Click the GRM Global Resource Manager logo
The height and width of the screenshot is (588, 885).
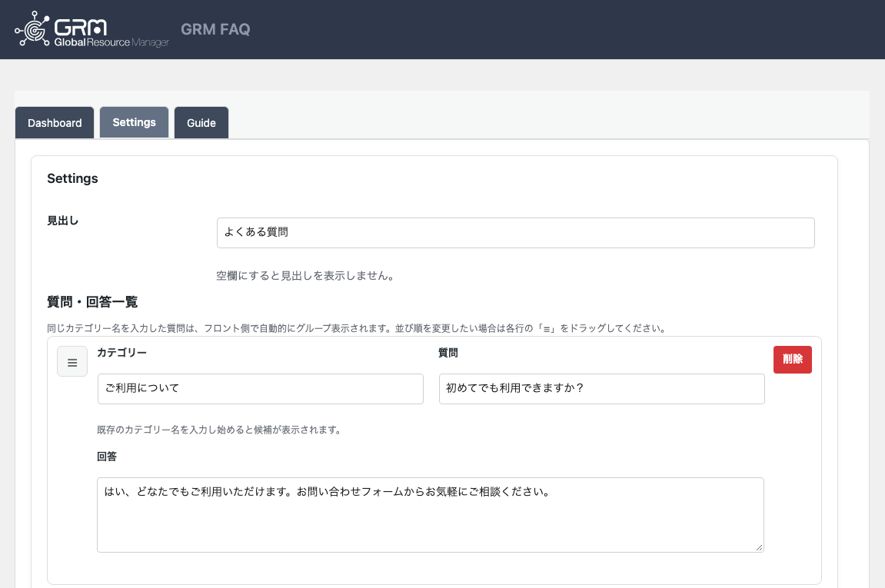(x=92, y=28)
